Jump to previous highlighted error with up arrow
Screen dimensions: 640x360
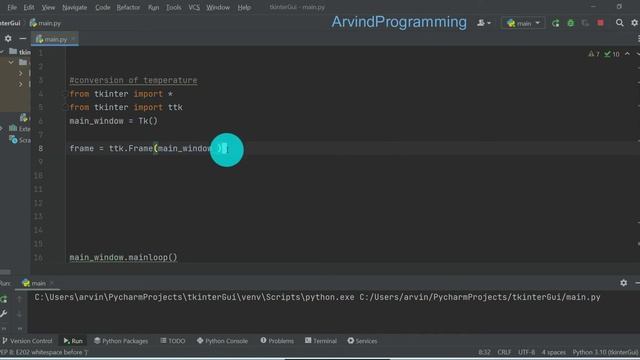[627, 54]
